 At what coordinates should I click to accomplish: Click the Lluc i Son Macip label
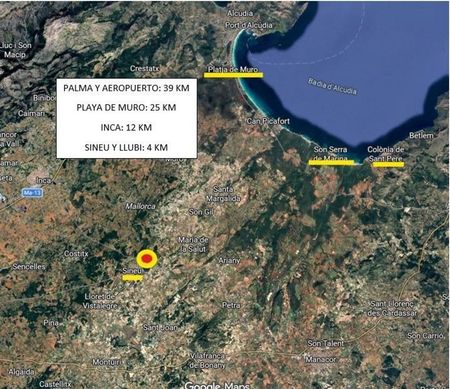click(x=15, y=50)
